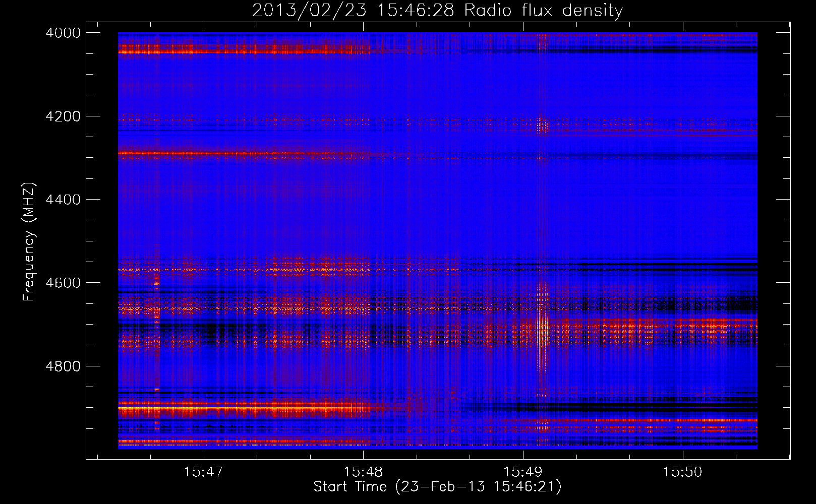Screen dimensions: 816x504
Task: Click the 15:48 time tick label
Action: (363, 472)
